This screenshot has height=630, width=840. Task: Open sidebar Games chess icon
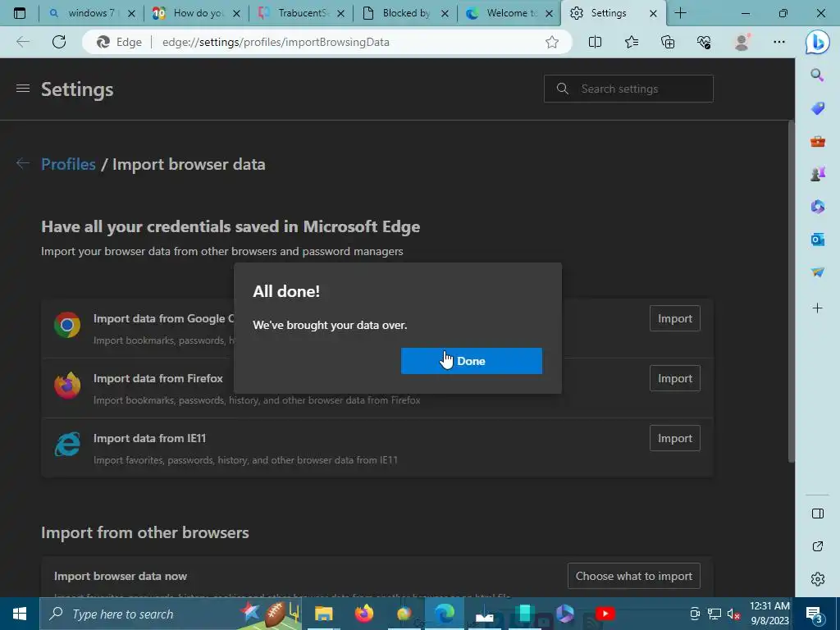click(818, 174)
